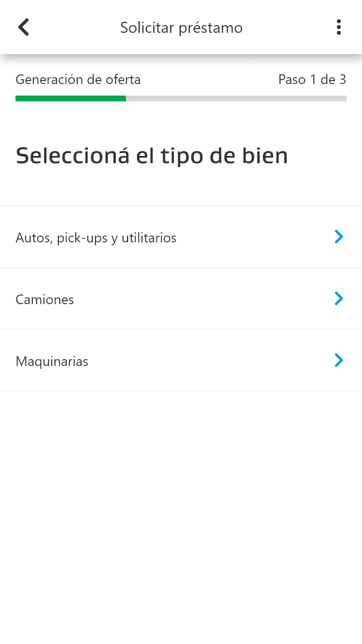362x644 pixels.
Task: Choose the Camiones list option
Action: tap(181, 299)
